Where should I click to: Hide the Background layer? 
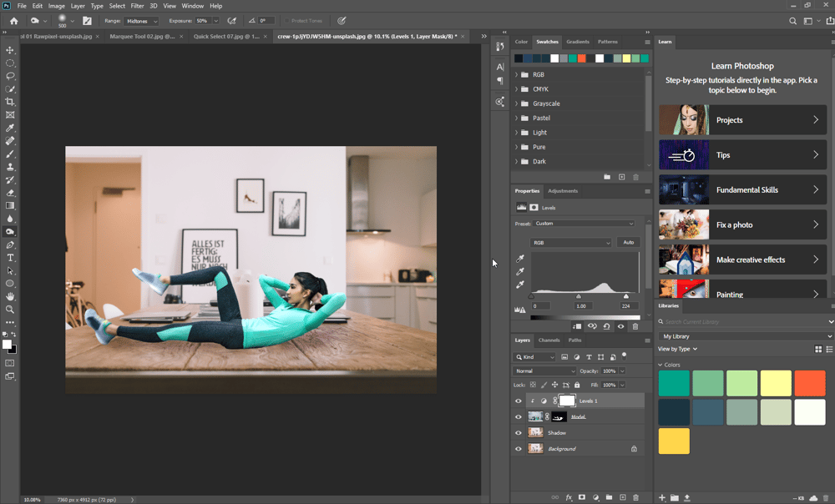coord(518,448)
